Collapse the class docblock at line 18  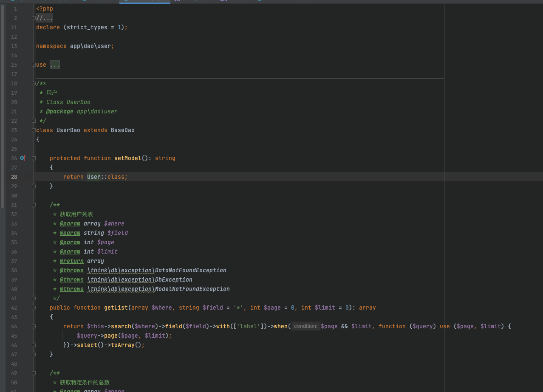point(34,83)
